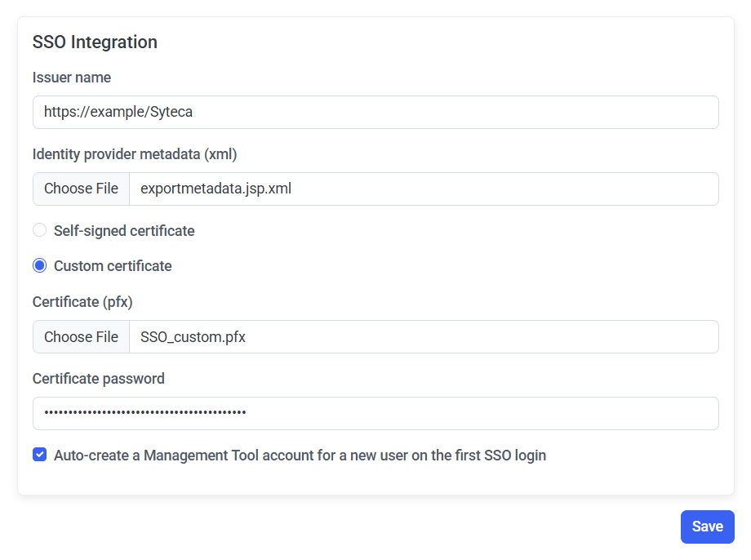Click the SSO Integration heading
Viewport: 751px width, 560px height.
pos(95,42)
